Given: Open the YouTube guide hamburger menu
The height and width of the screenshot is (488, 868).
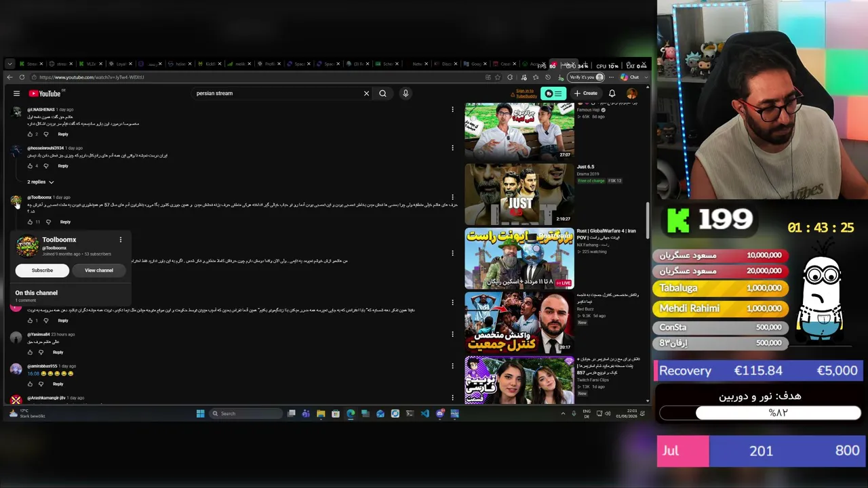Looking at the screenshot, I should coord(16,94).
